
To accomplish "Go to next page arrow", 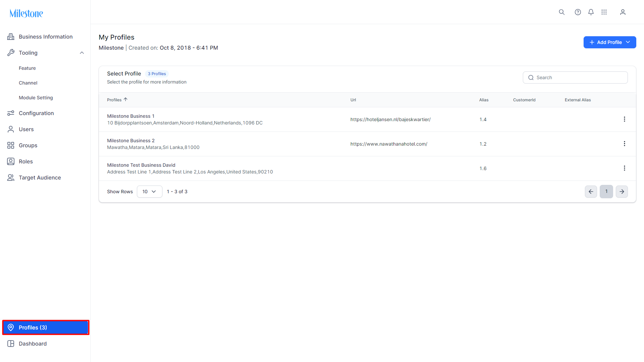I will tap(622, 192).
